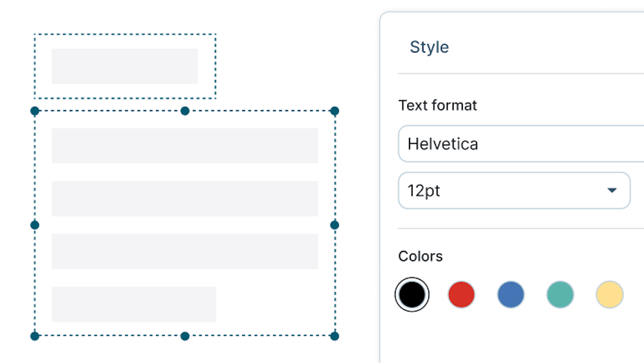Click the middle-right edge resize handle

tap(334, 225)
